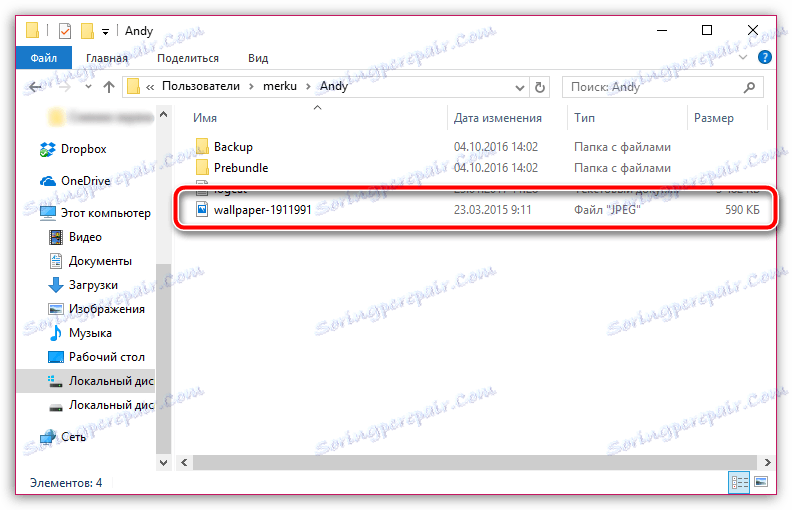This screenshot has height=510, width=792.
Task: Expand the ribbon with the chevron
Action: [742, 57]
